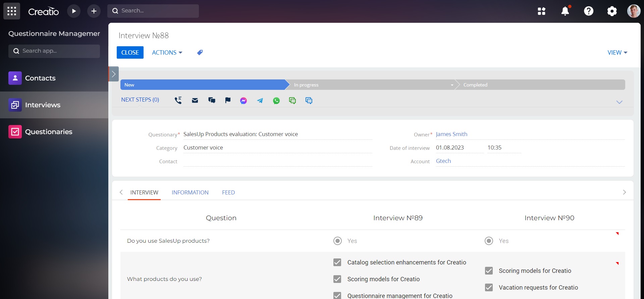Open the James Smith owner link
The height and width of the screenshot is (299, 644).
[451, 134]
